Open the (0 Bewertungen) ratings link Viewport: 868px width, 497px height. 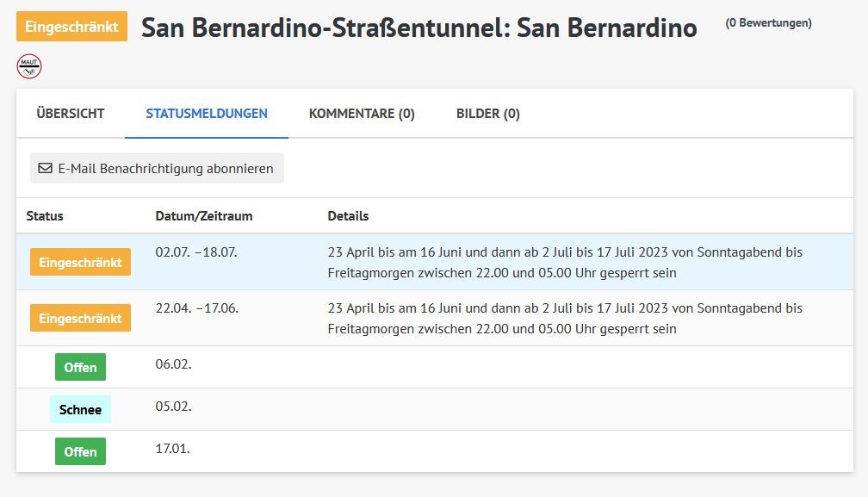coord(768,23)
